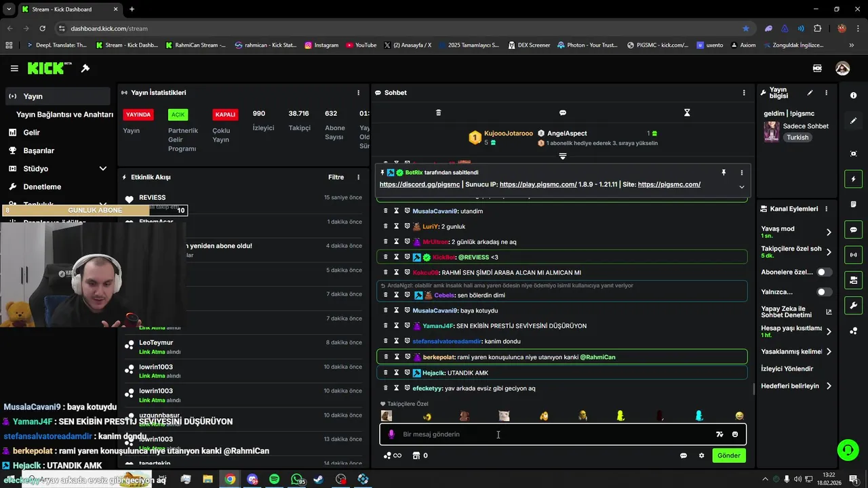Screen dimensions: 868x488
Task: Open the shop icon showing 0 below the chat
Action: 420,455
